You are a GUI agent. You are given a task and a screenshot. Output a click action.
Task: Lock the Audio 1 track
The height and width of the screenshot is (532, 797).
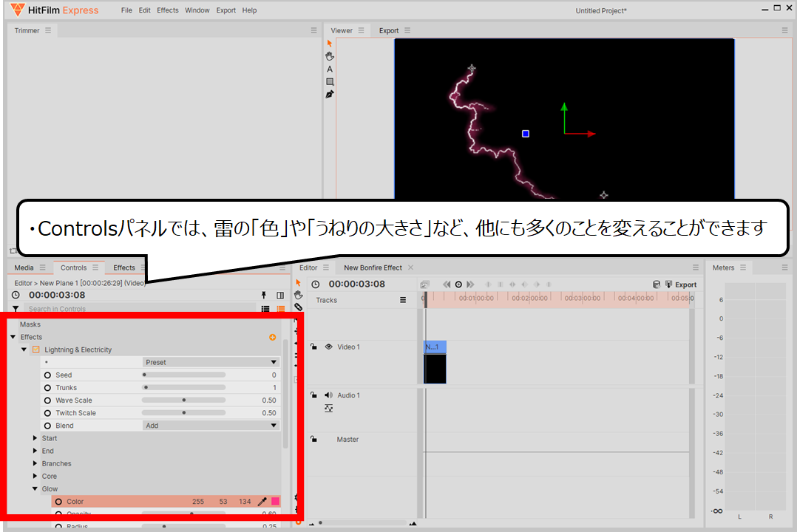(314, 395)
